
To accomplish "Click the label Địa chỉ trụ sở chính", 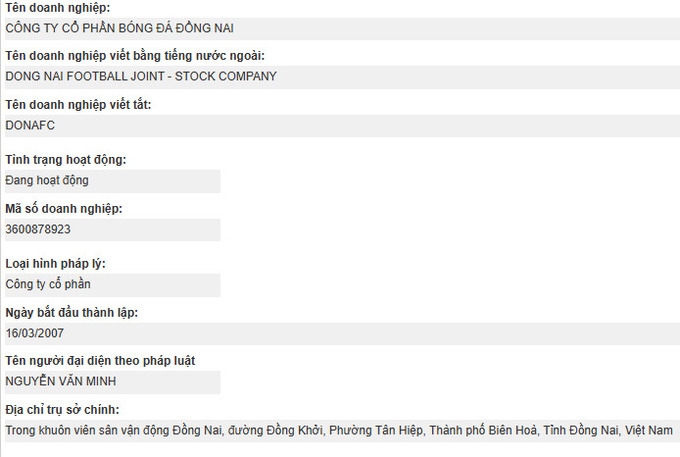I will tap(62, 410).
